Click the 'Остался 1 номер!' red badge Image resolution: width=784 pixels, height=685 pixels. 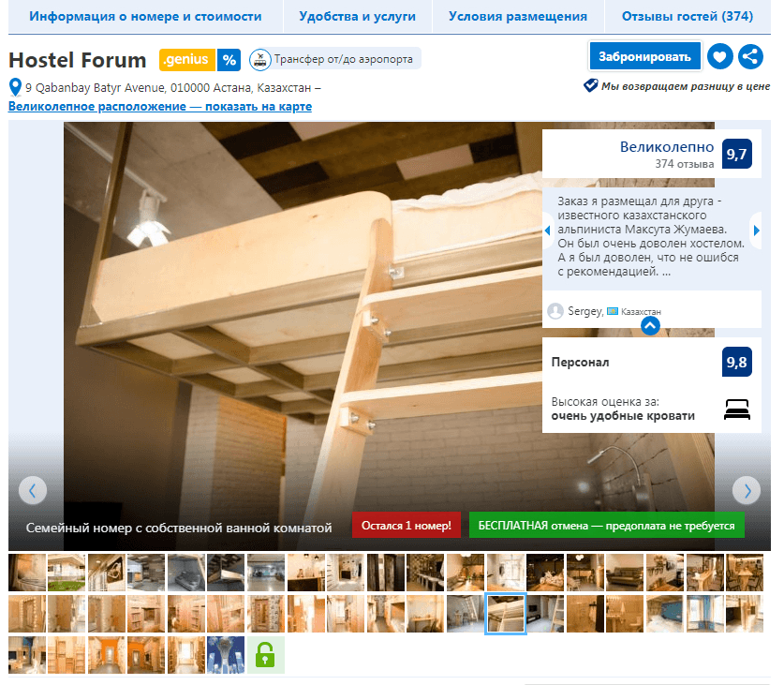pos(407,526)
